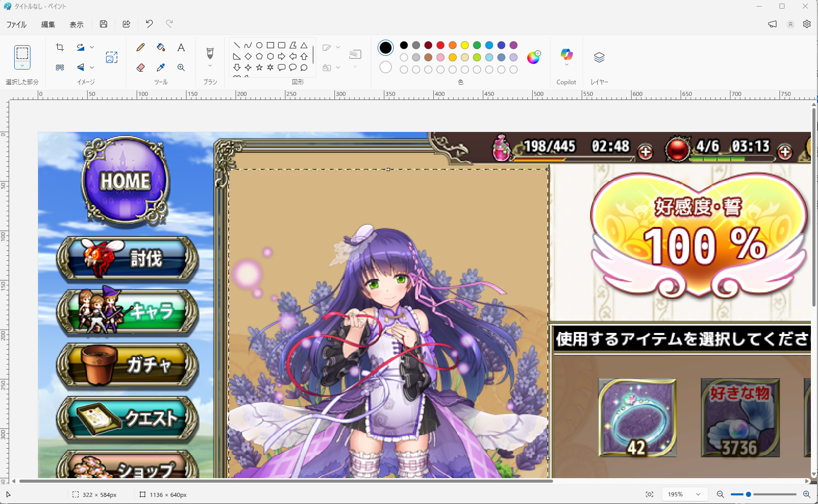Viewport: 818px width, 504px height.
Task: Pick the purple color swatch
Action: tap(514, 45)
